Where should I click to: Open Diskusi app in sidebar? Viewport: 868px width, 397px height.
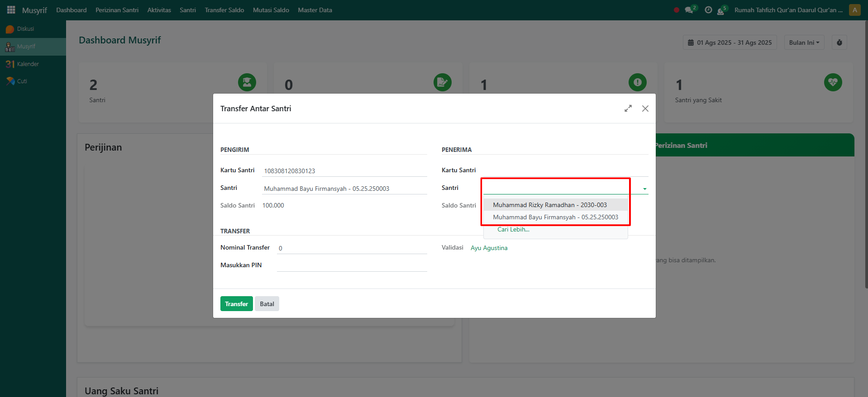(x=25, y=29)
